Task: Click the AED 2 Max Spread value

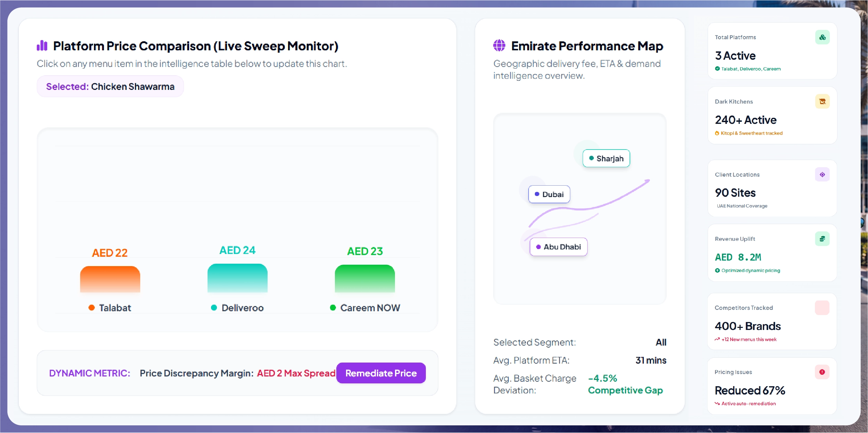Action: [296, 373]
